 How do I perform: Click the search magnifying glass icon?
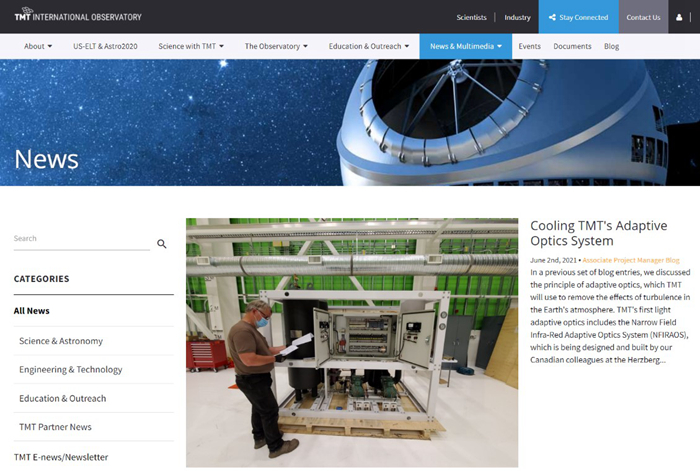(x=162, y=244)
